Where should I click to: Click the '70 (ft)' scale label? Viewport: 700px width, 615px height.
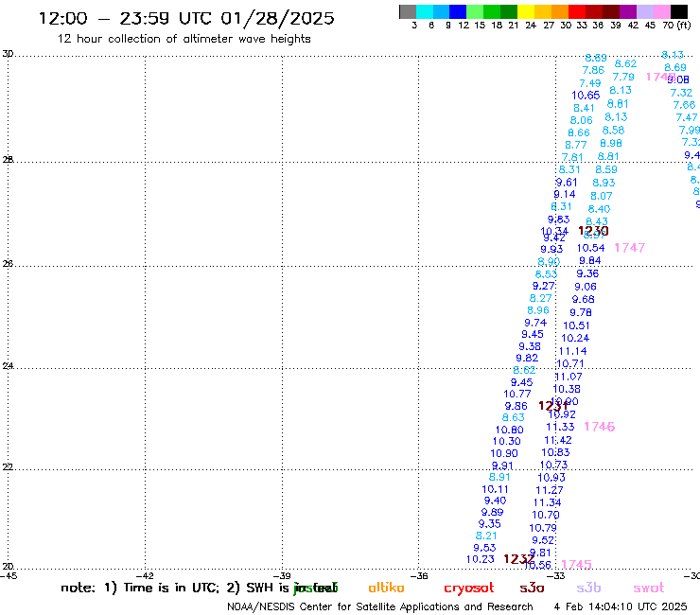[x=676, y=26]
